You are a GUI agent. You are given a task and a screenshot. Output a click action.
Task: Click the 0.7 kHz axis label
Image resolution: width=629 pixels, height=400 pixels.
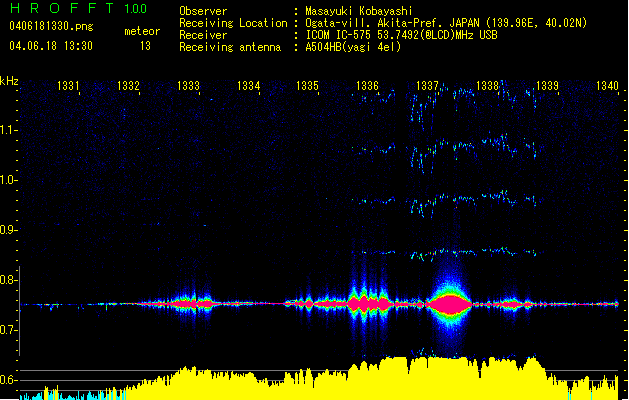(8, 330)
